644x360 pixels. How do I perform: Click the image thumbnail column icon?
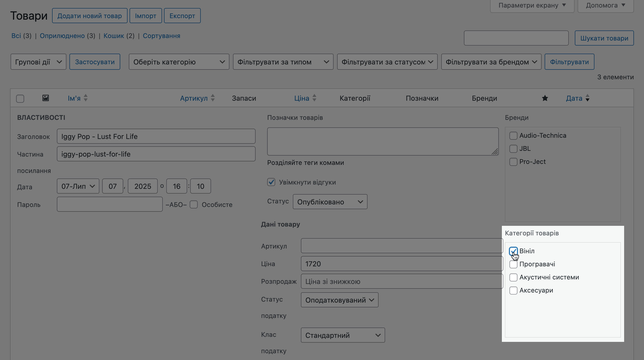(46, 98)
